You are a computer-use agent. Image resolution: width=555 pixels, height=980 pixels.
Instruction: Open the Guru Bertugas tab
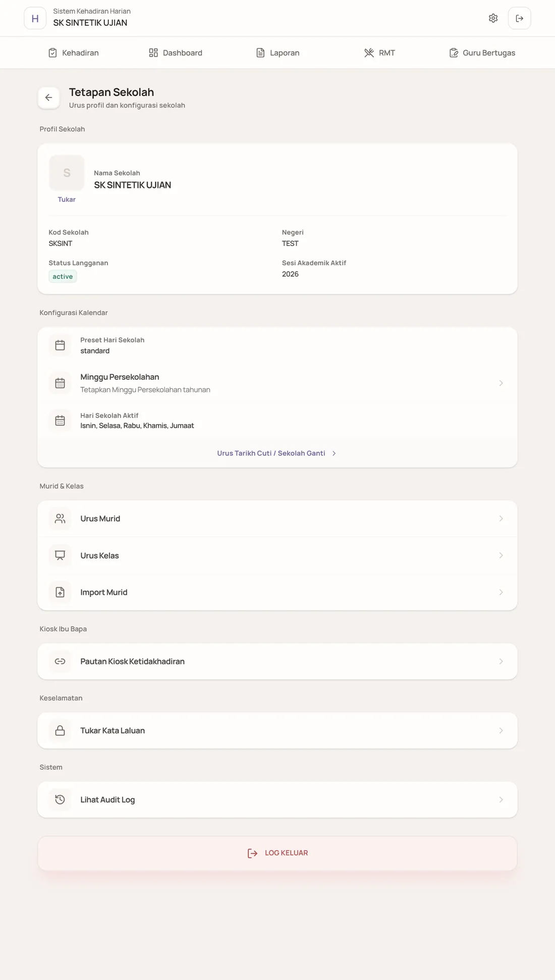[x=482, y=53]
